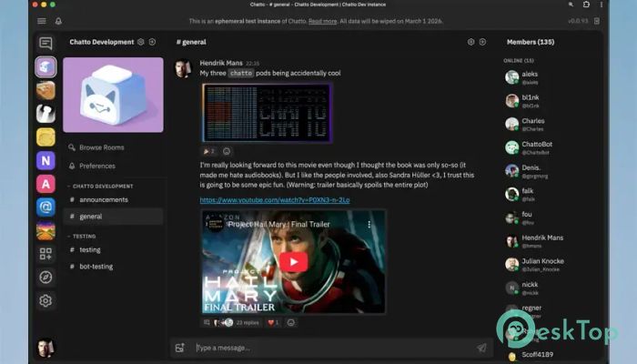
Task: Toggle the heart reaction with count 1
Action: [273, 322]
